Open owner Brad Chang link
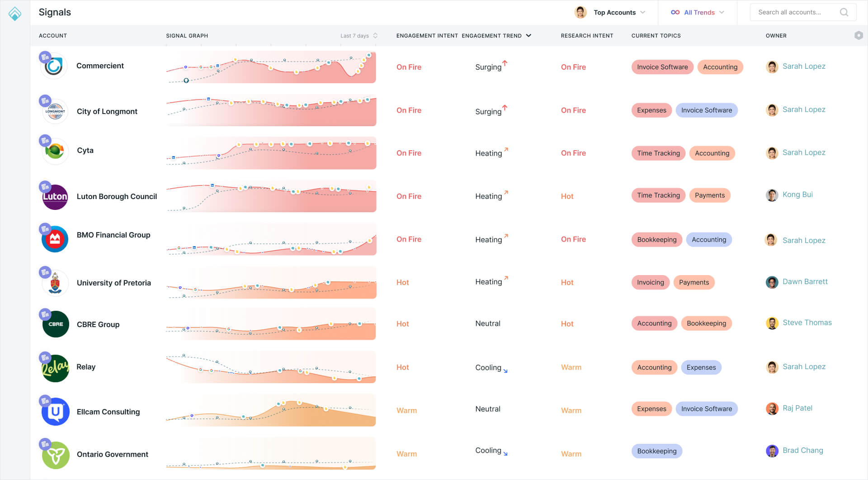Image resolution: width=868 pixels, height=480 pixels. point(803,451)
